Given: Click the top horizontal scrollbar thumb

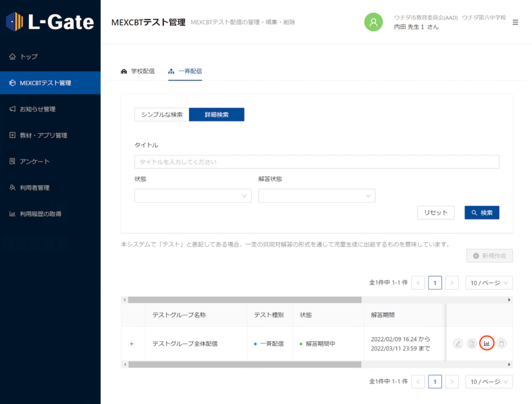Looking at the screenshot, I should coord(245,300).
